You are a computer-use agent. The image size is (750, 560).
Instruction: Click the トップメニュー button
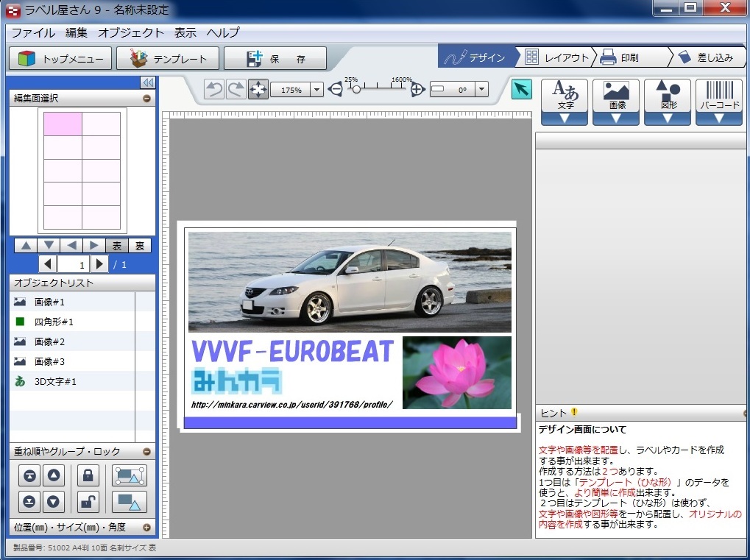(x=60, y=58)
